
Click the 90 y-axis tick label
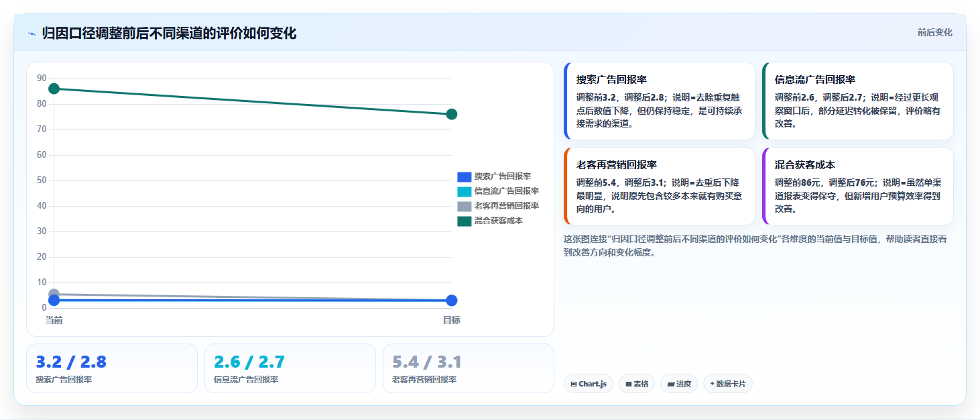point(42,78)
